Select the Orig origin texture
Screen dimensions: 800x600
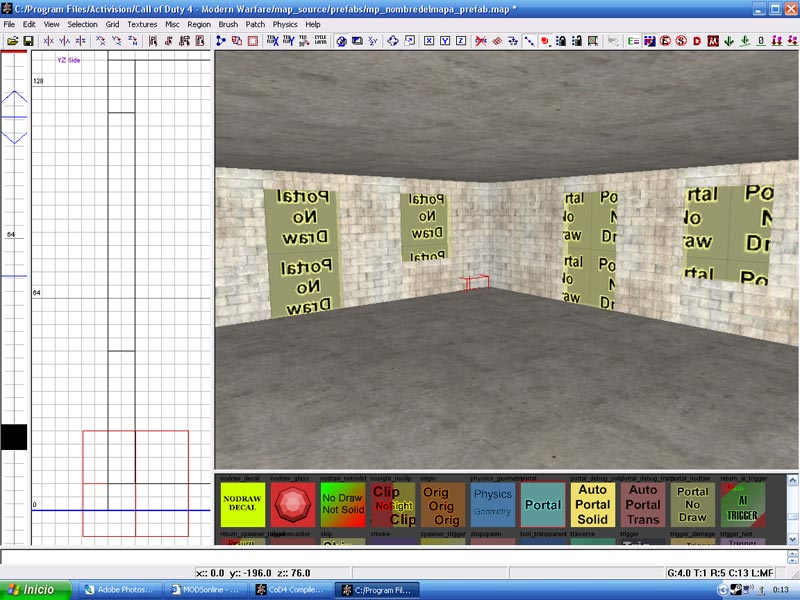(x=443, y=505)
